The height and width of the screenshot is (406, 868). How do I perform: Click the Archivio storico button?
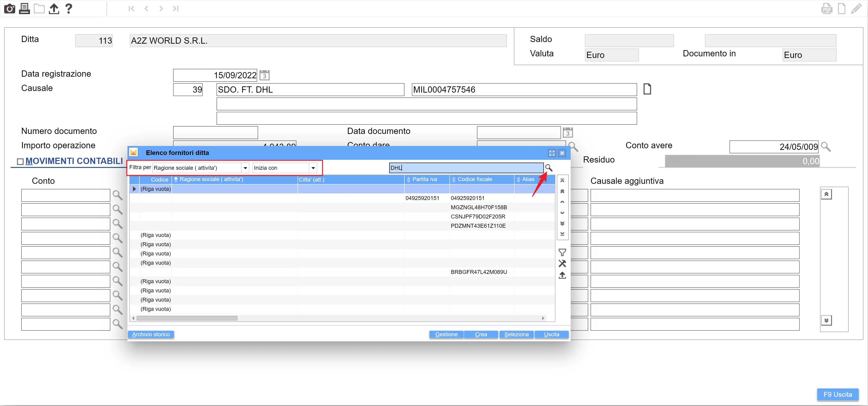(151, 334)
